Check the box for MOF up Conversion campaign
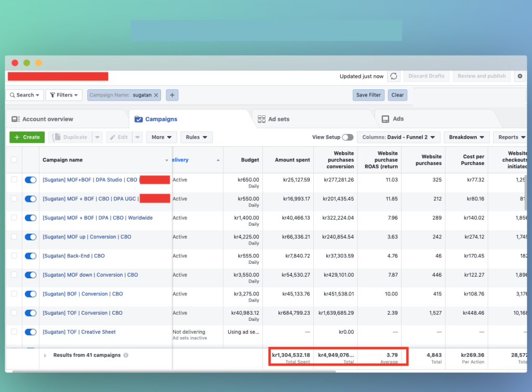Viewport: 532px width, 392px height. [x=14, y=237]
